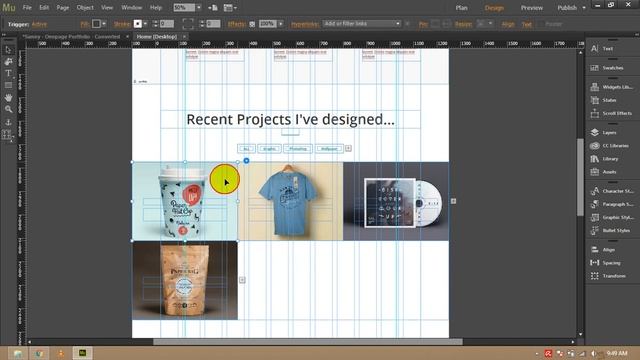Click the Align link in control bar
Viewport: 640px width, 360px height.
508,24
